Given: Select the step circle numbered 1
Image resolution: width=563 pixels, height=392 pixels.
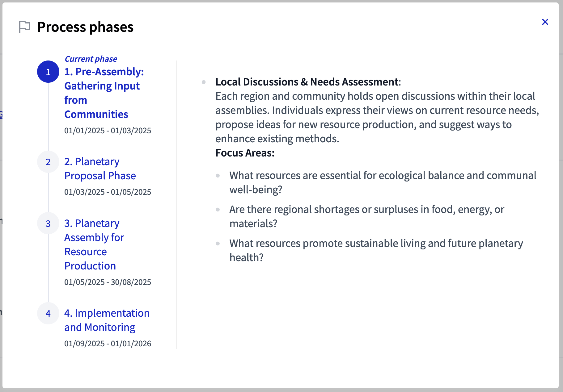Looking at the screenshot, I should coord(48,72).
